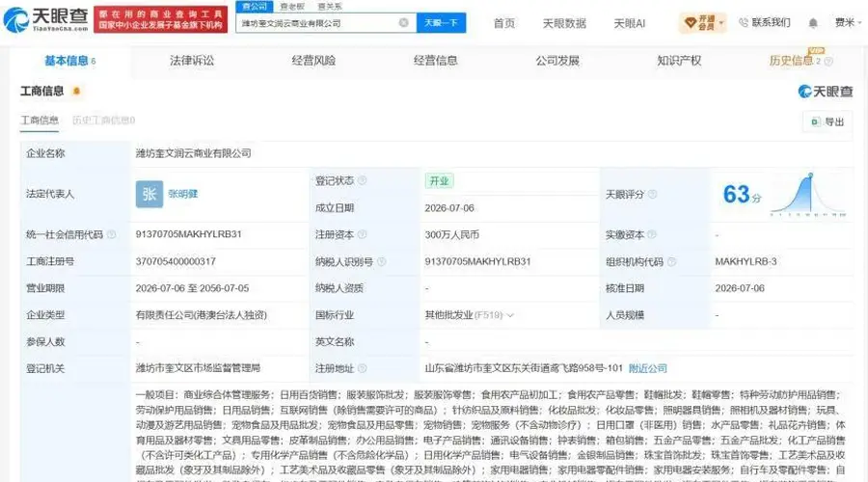868x482 pixels.
Task: Click the help icon beside 注册地址
Action: (x=362, y=368)
